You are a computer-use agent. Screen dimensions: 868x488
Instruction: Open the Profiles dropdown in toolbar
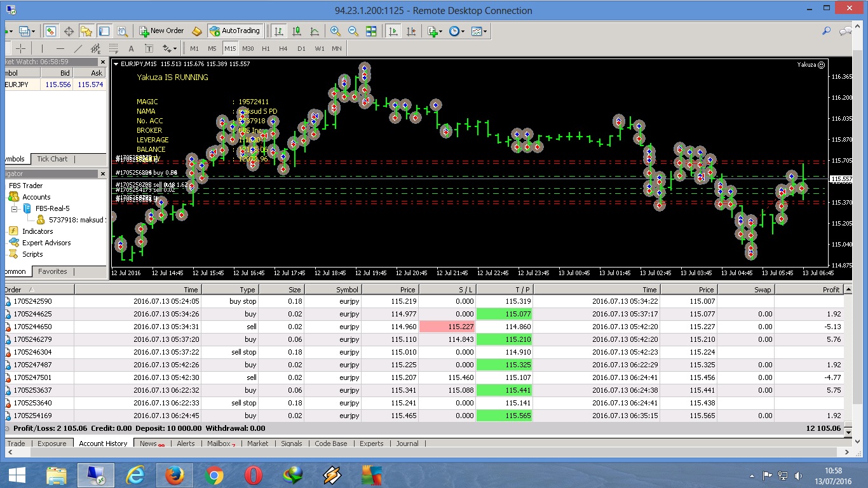pos(28,30)
